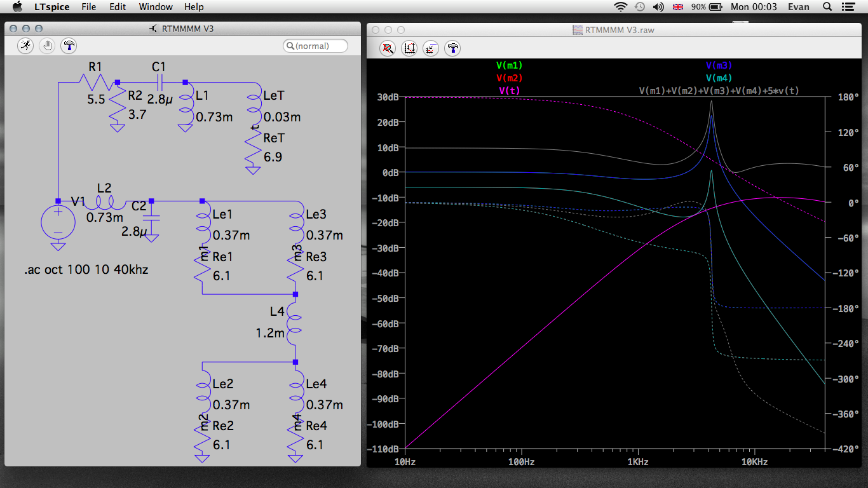Click the add traces icon in the plot window
868x488 pixels.
[431, 48]
